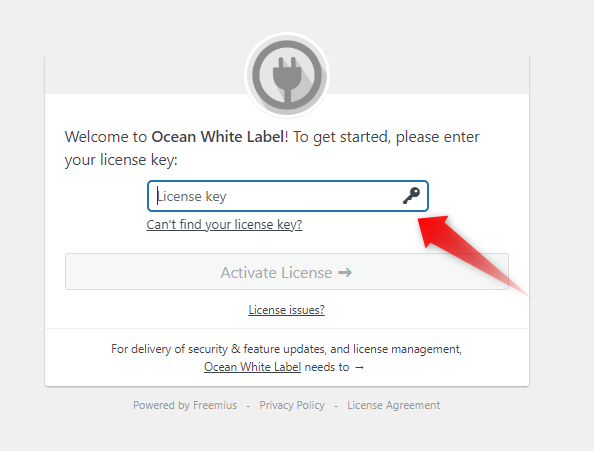Click the "needs to" text to expand
The image size is (594, 451).
click(x=327, y=367)
